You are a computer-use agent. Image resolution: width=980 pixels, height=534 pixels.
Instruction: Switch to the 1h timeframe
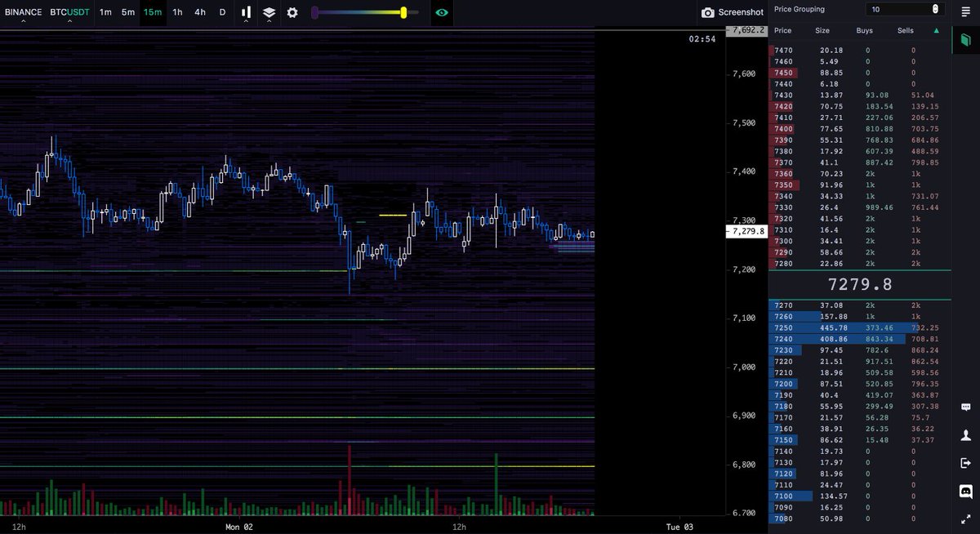click(x=177, y=12)
